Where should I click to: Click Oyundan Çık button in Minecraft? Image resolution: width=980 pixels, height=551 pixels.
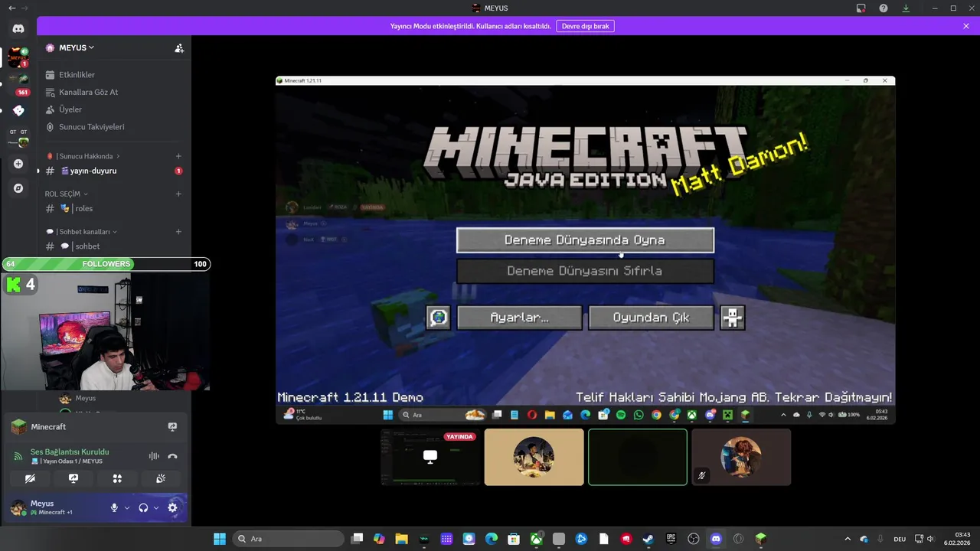(651, 318)
